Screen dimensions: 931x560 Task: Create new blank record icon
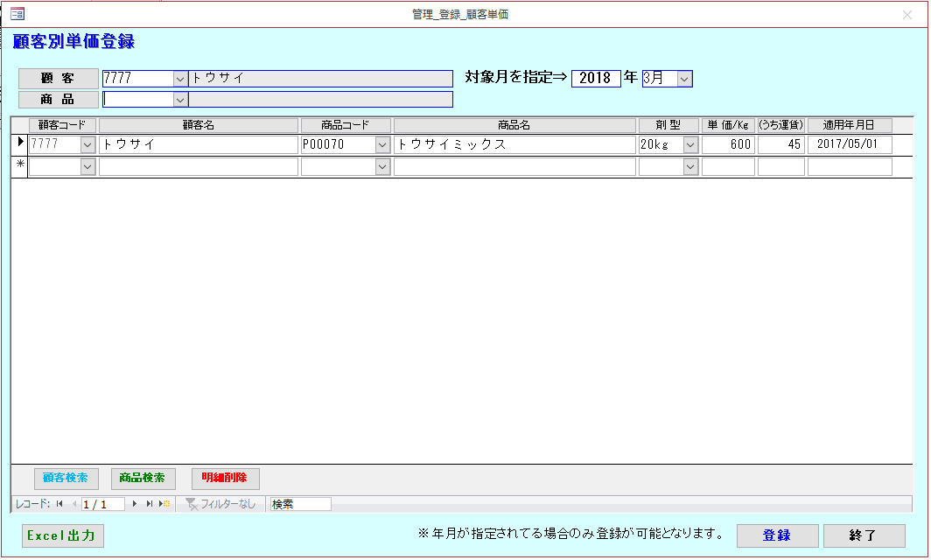pos(164,504)
